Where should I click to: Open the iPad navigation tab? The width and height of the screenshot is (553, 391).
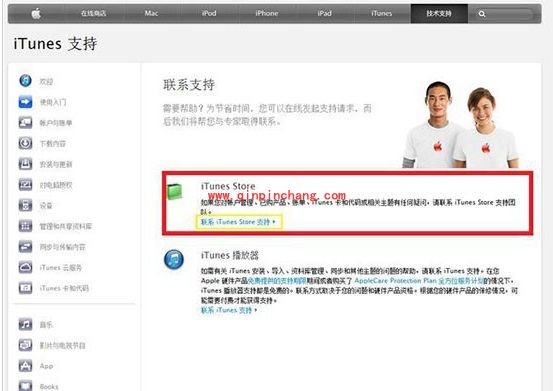(x=324, y=13)
